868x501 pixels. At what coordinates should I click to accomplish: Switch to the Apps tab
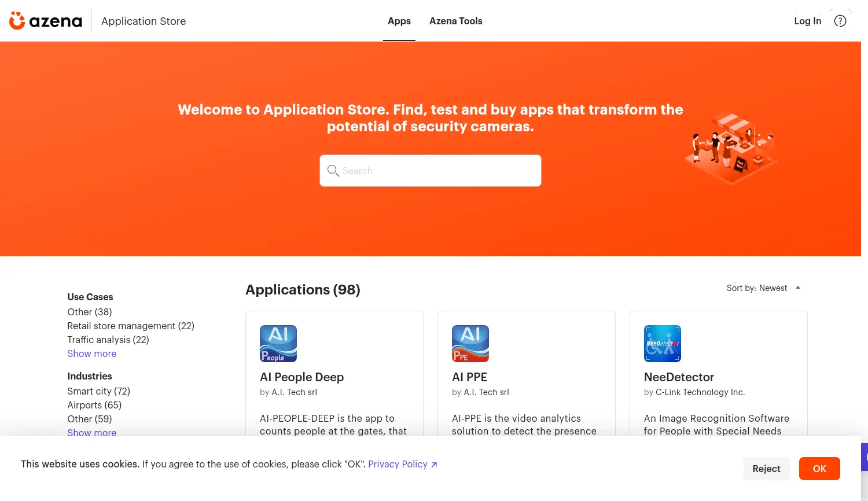[399, 21]
